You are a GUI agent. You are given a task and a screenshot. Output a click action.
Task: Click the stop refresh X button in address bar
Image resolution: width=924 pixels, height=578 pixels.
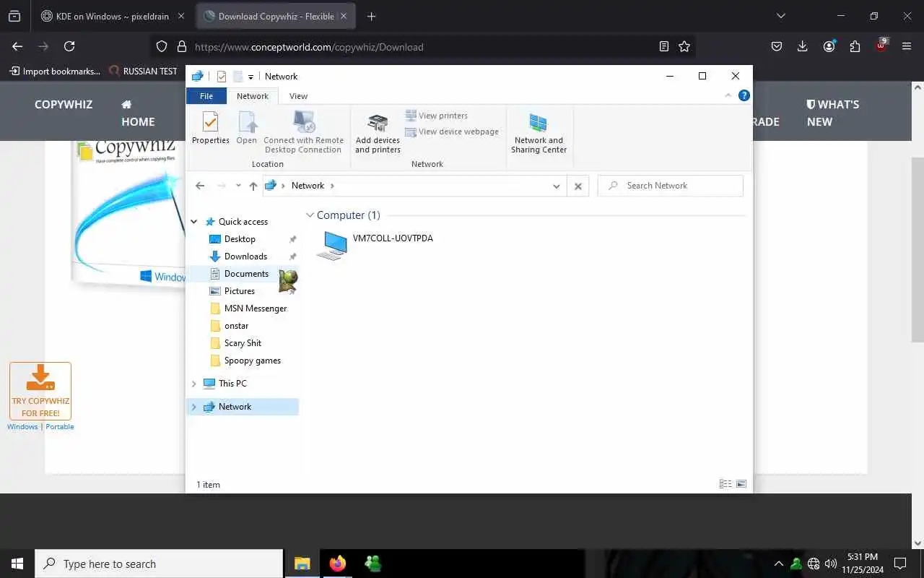coord(577,186)
